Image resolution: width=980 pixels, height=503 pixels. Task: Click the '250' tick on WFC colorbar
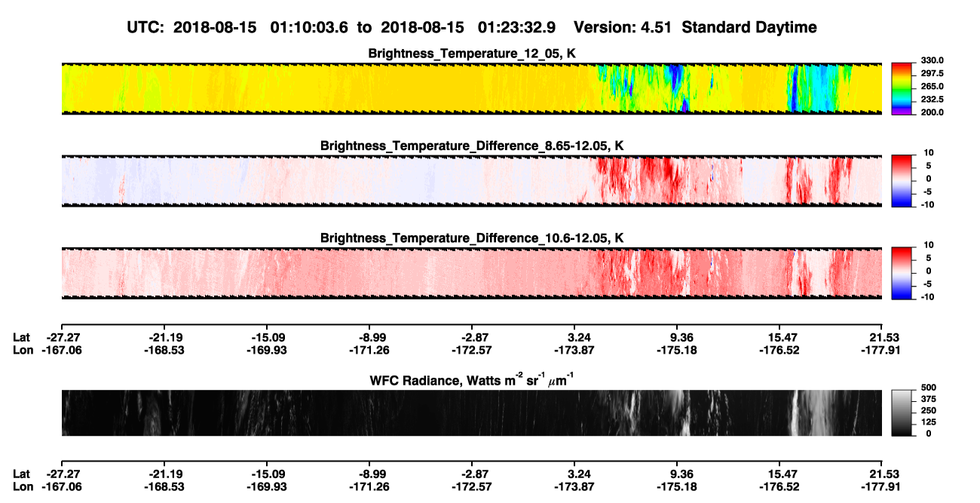(x=929, y=410)
